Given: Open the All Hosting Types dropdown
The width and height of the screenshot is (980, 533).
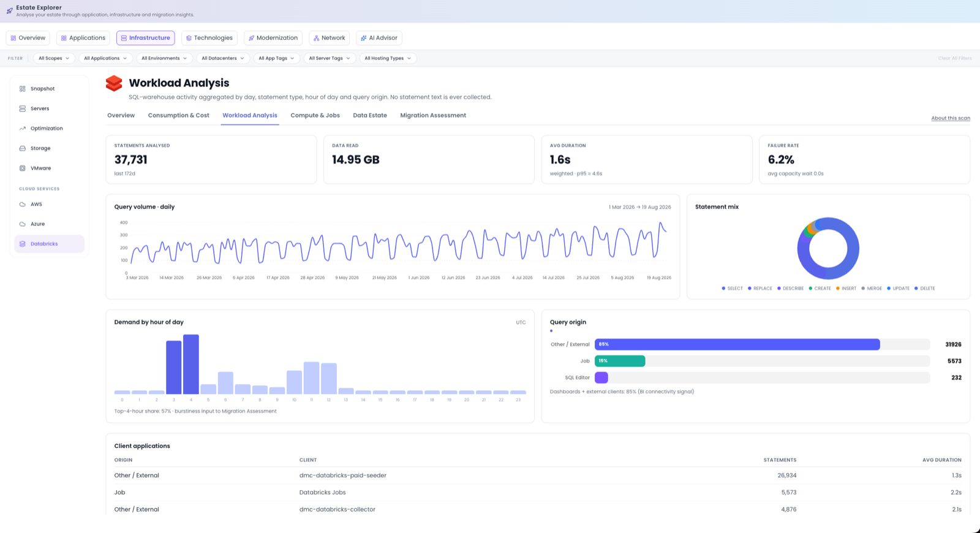Looking at the screenshot, I should click(x=388, y=58).
